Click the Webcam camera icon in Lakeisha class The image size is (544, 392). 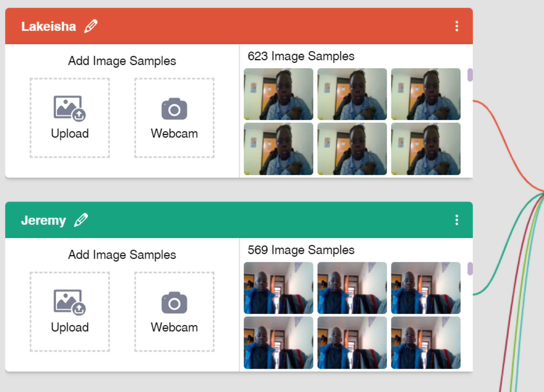[x=174, y=109]
